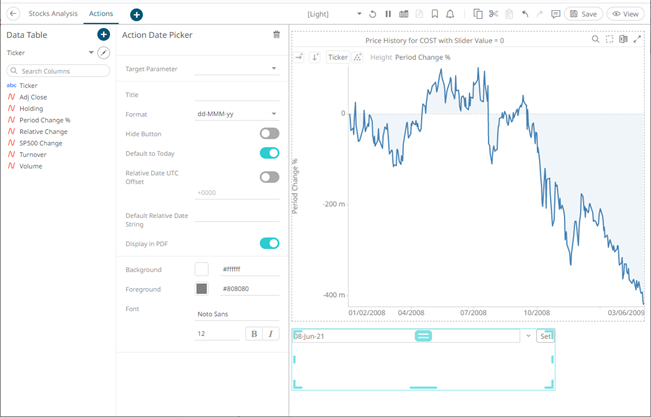Expand the Format dd-MMM-yy dropdown
Viewport: 651px width, 417px height.
pyautogui.click(x=236, y=114)
